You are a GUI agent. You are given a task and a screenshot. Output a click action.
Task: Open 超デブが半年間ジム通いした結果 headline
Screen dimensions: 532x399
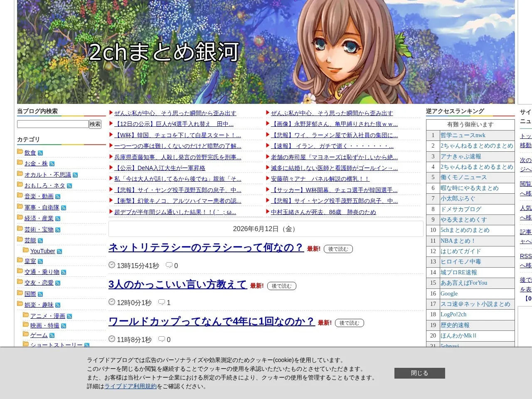(x=175, y=212)
